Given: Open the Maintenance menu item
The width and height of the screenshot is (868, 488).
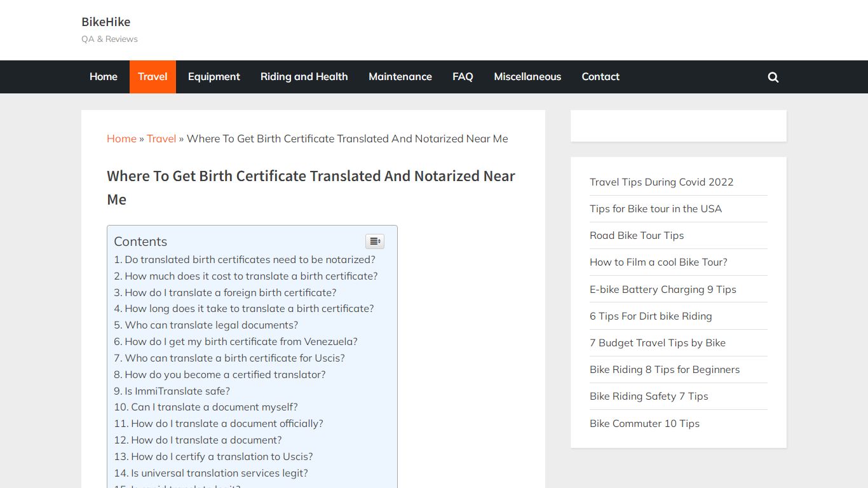Looking at the screenshot, I should (400, 77).
